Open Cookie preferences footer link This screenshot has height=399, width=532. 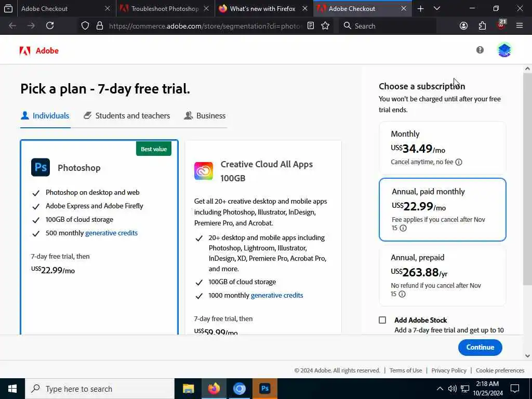(500, 370)
